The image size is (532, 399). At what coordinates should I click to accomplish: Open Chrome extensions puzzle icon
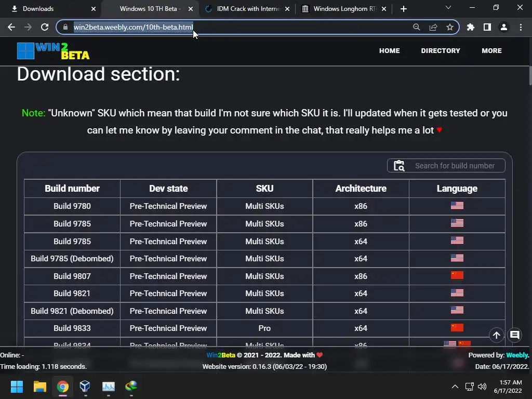click(471, 27)
